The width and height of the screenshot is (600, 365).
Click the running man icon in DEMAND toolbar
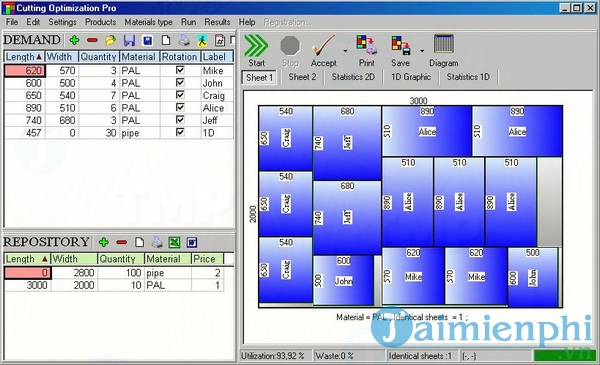202,40
